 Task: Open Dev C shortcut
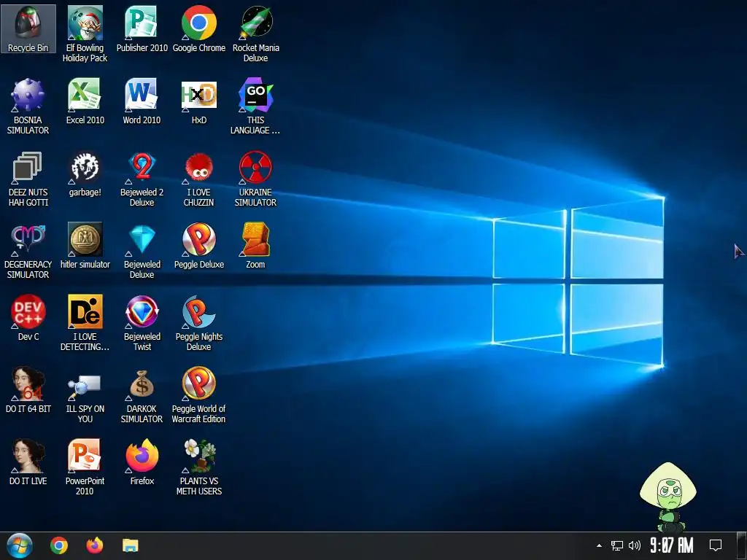click(x=28, y=318)
